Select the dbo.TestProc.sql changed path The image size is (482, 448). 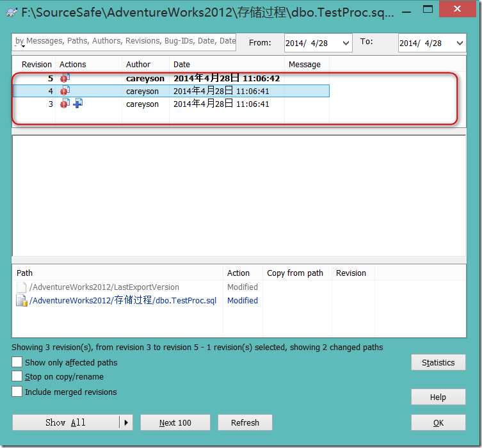click(123, 300)
